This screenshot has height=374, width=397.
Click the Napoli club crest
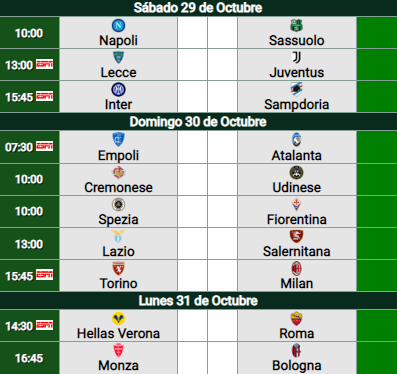tap(118, 25)
